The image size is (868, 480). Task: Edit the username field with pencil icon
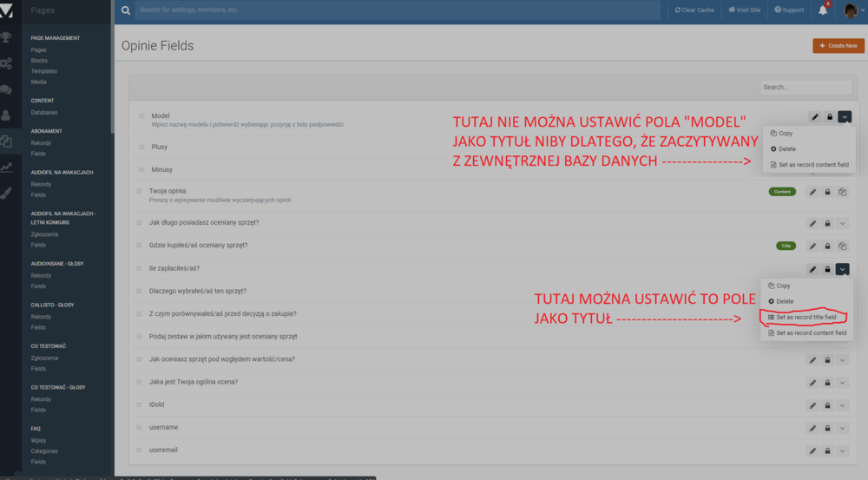tap(812, 428)
